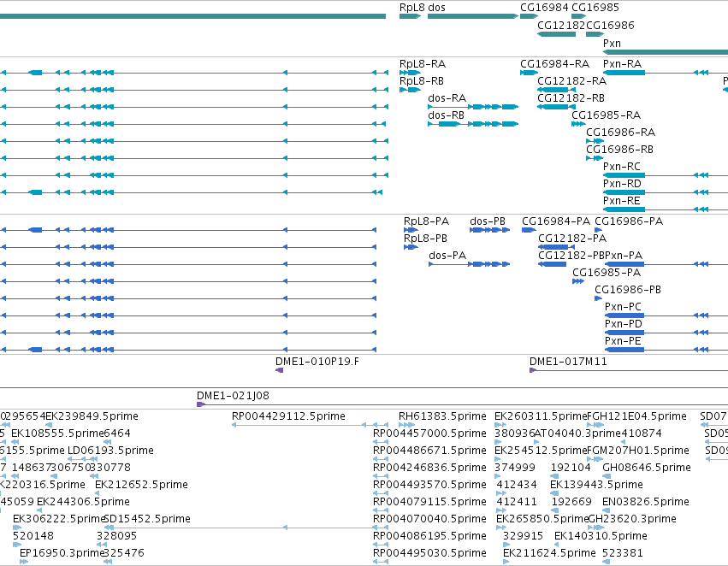Select the CG12182 gene feature
This screenshot has width=728, height=566.
556,34
